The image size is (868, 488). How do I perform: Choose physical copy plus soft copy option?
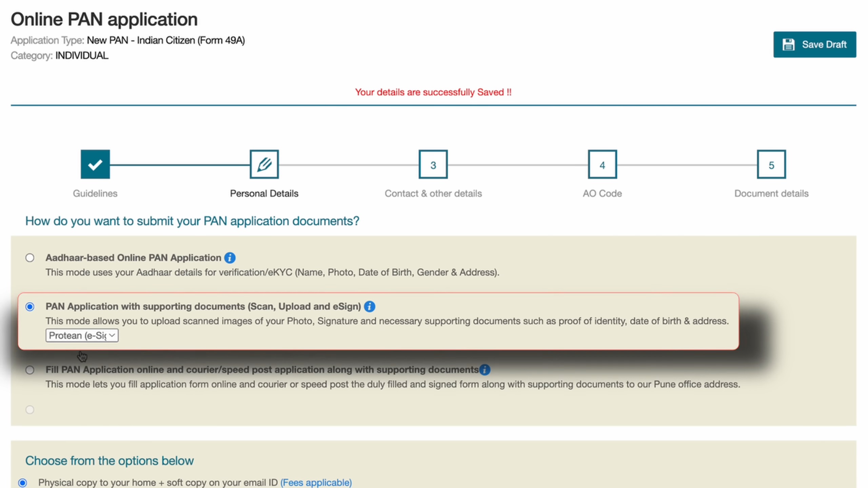(x=23, y=482)
